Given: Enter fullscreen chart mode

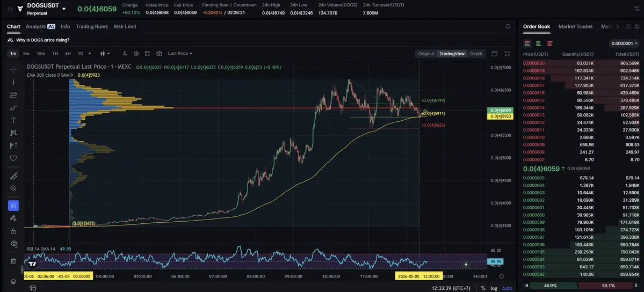Looking at the screenshot, I should (507, 53).
